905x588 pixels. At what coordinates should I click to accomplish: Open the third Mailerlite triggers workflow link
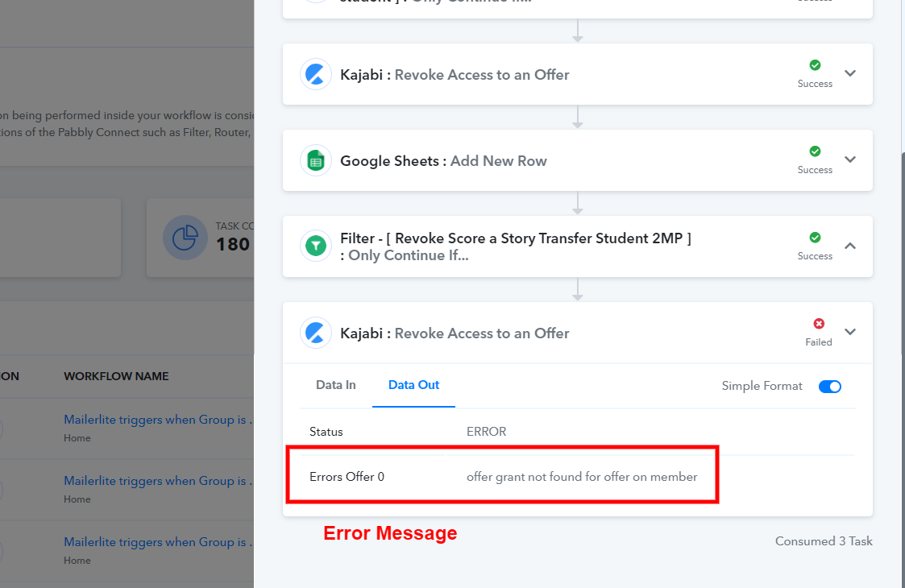pos(158,542)
